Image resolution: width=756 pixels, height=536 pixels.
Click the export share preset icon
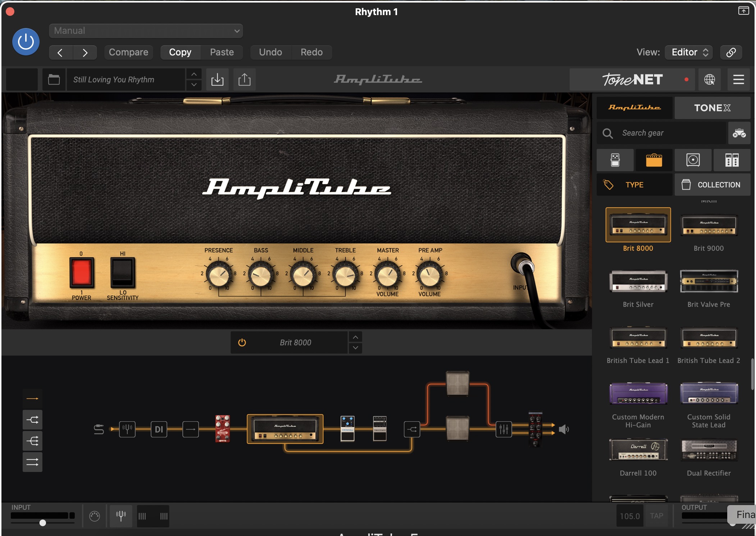tap(245, 80)
